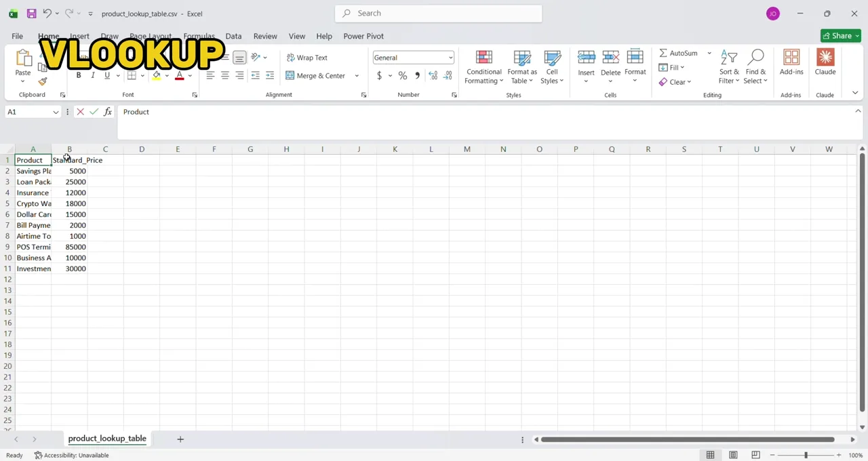Undo the last action

click(47, 14)
